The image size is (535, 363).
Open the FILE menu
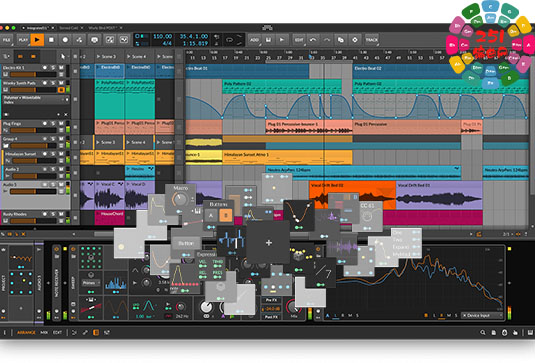tap(6, 40)
